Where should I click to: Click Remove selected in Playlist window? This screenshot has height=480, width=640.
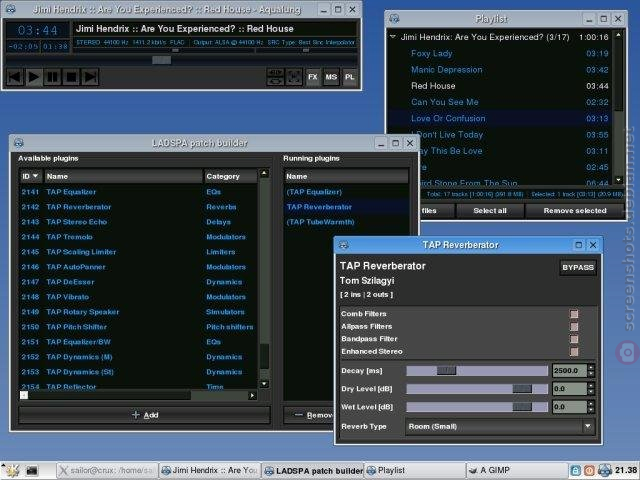tap(575, 211)
